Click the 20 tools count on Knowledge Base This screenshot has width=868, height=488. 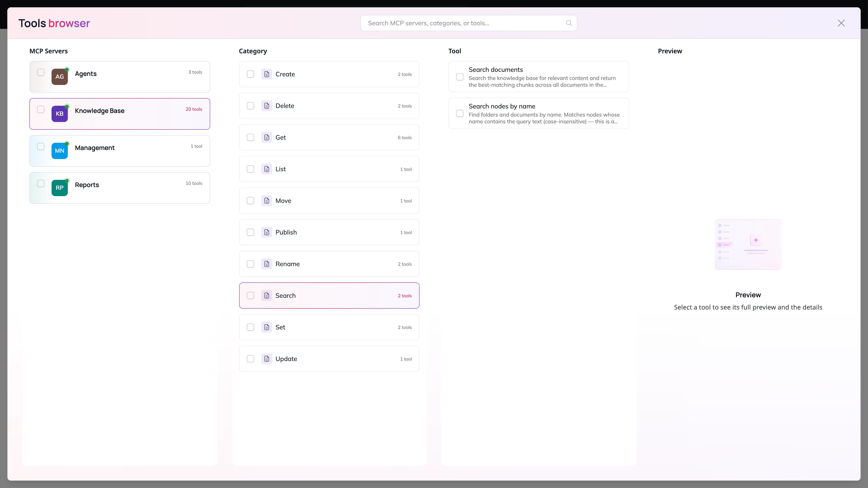pyautogui.click(x=194, y=109)
